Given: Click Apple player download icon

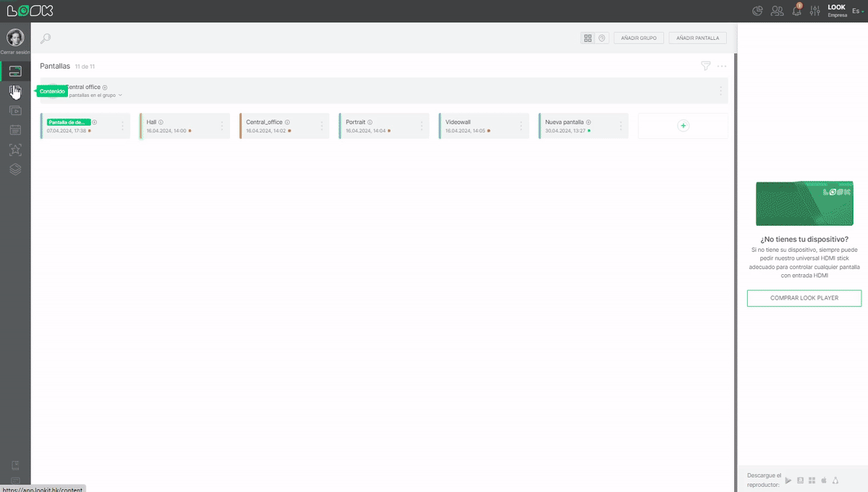Looking at the screenshot, I should (824, 480).
